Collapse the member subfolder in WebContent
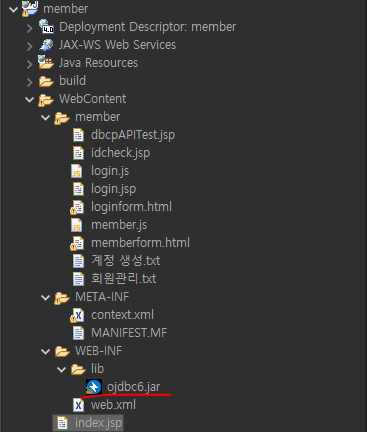Viewport: 367px width, 432px height. tap(46, 117)
